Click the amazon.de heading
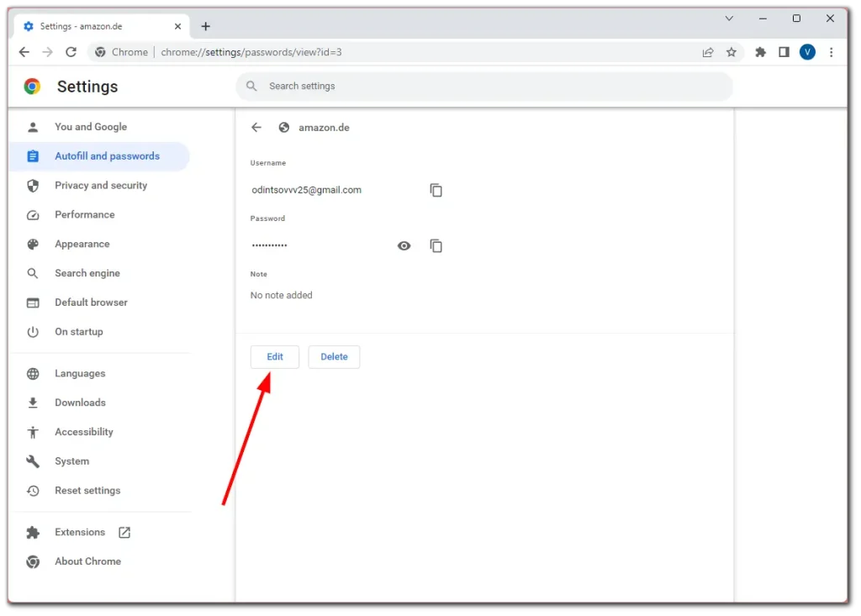Viewport: 861px width, 616px height. click(324, 128)
